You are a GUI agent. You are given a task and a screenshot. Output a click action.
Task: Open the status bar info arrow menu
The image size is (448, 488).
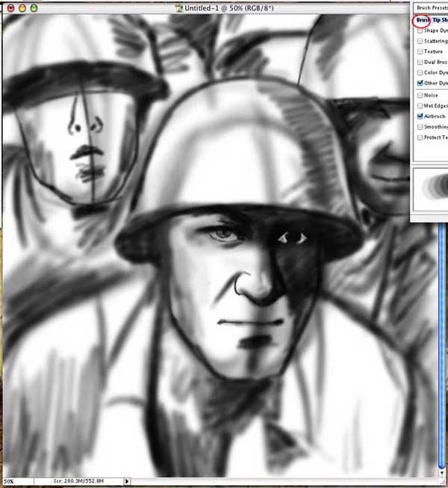[x=126, y=481]
